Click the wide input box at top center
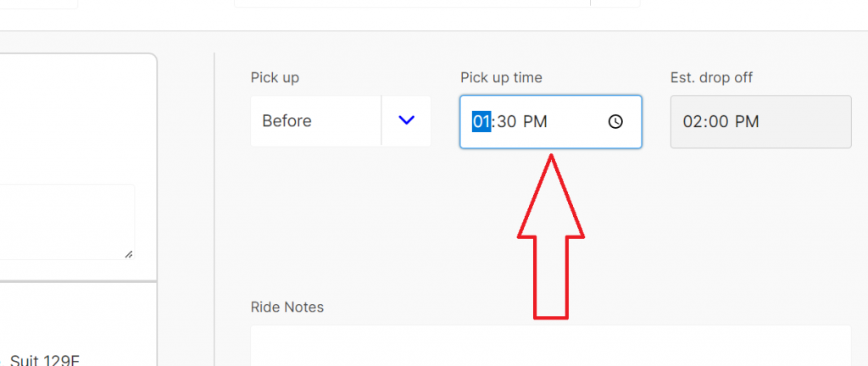The height and width of the screenshot is (366, 868). pos(411,3)
